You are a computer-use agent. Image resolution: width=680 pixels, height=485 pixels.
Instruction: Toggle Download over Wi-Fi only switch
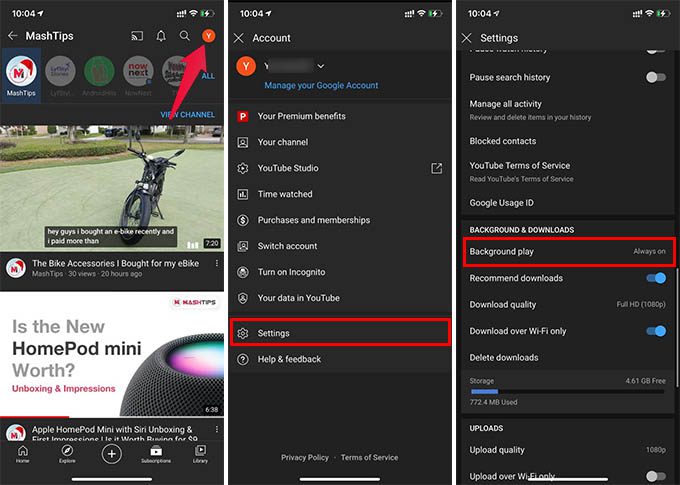pos(656,331)
